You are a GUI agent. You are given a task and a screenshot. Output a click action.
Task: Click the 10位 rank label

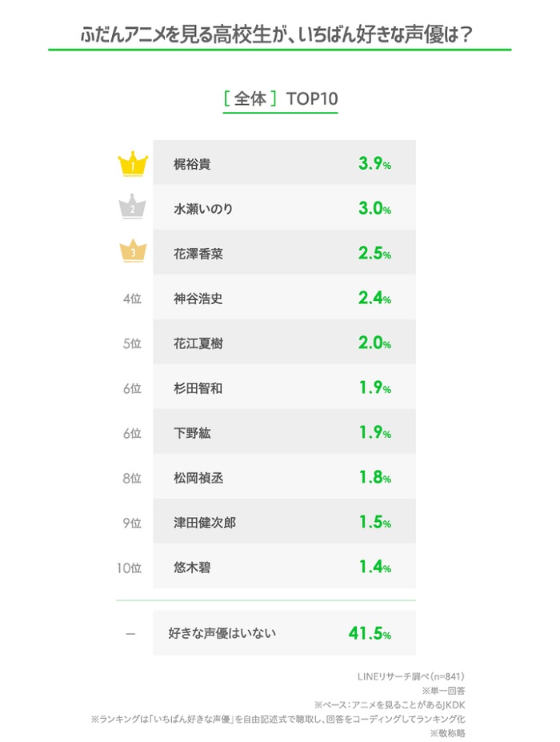pos(130,568)
